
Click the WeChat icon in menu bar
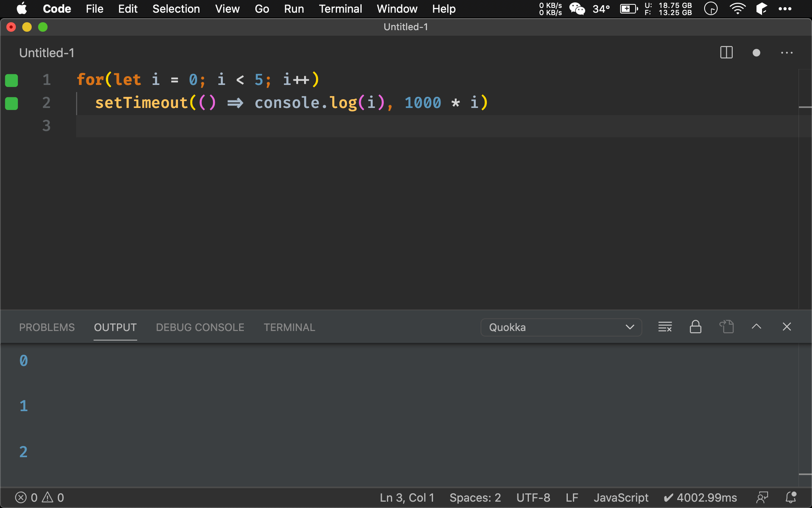577,9
